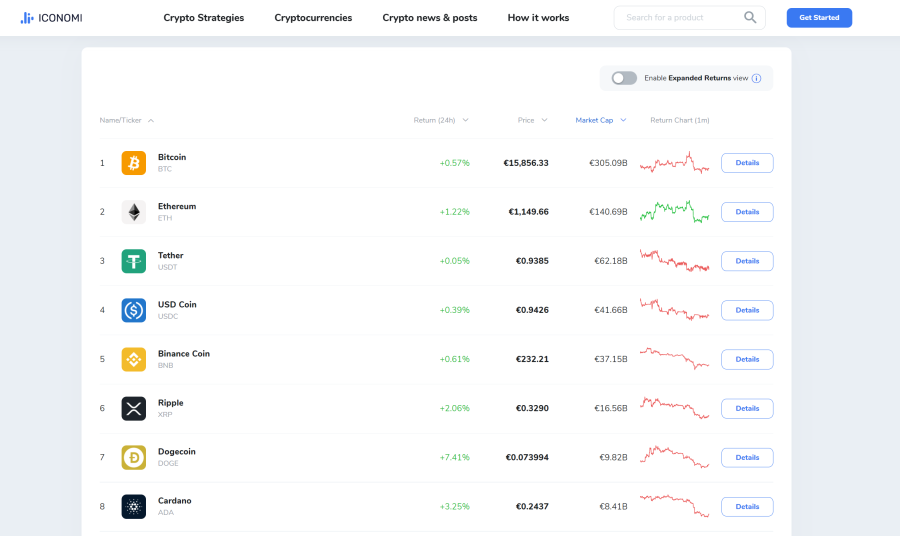Click the ICONOMI logo
This screenshot has height=536, width=900.
click(x=51, y=18)
